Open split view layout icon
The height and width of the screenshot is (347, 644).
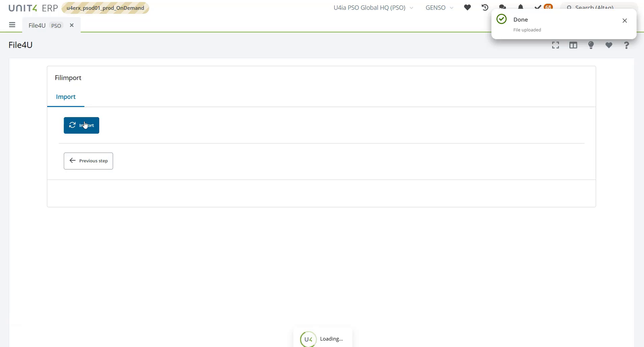573,45
